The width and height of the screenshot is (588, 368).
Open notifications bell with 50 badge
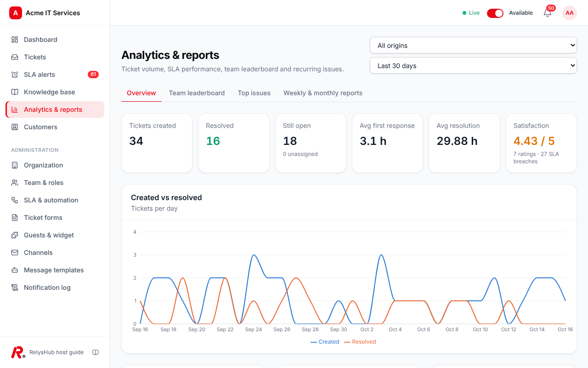pyautogui.click(x=548, y=13)
